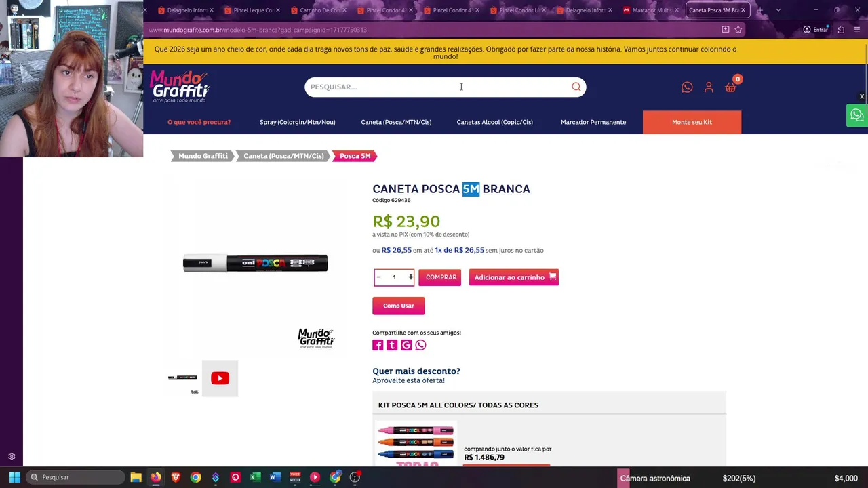Click the Monte seu Kit button
Screen dimensions: 868x488
(692, 122)
